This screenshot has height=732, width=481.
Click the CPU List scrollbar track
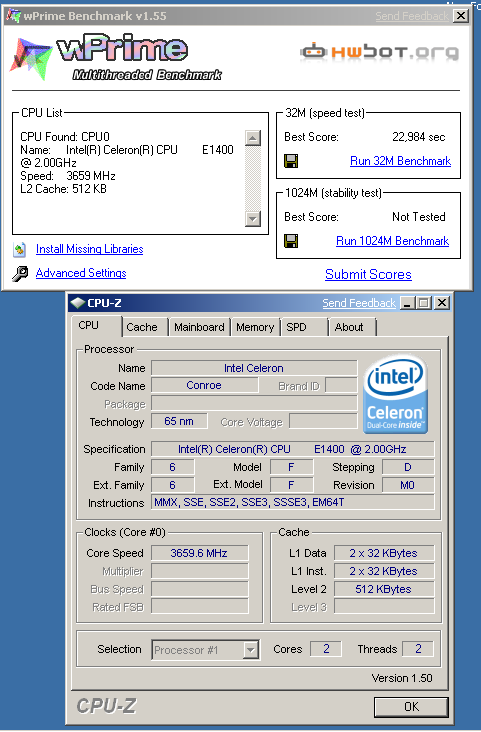coord(253,178)
